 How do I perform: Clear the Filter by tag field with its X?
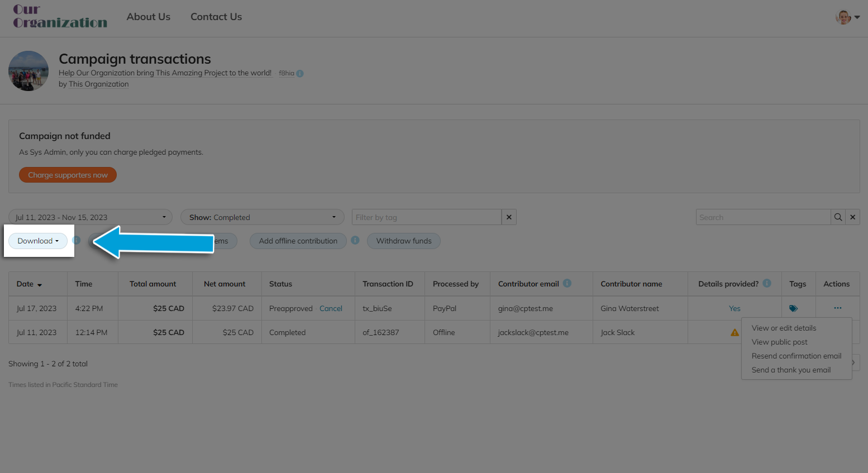tap(509, 217)
